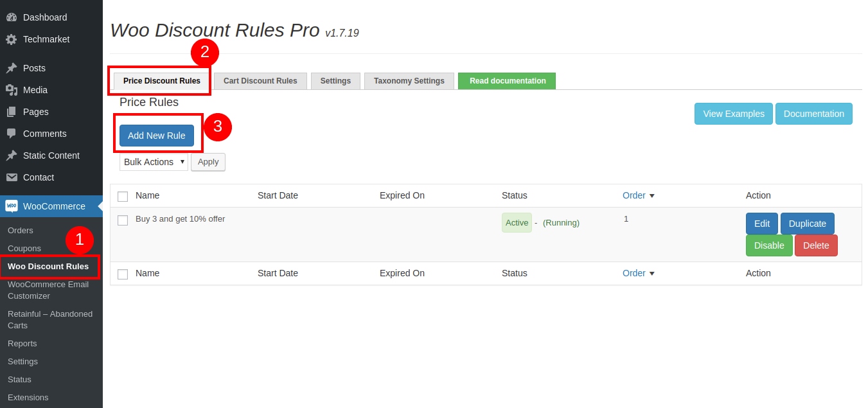Open Extensions submenu link
The height and width of the screenshot is (408, 868).
point(28,397)
